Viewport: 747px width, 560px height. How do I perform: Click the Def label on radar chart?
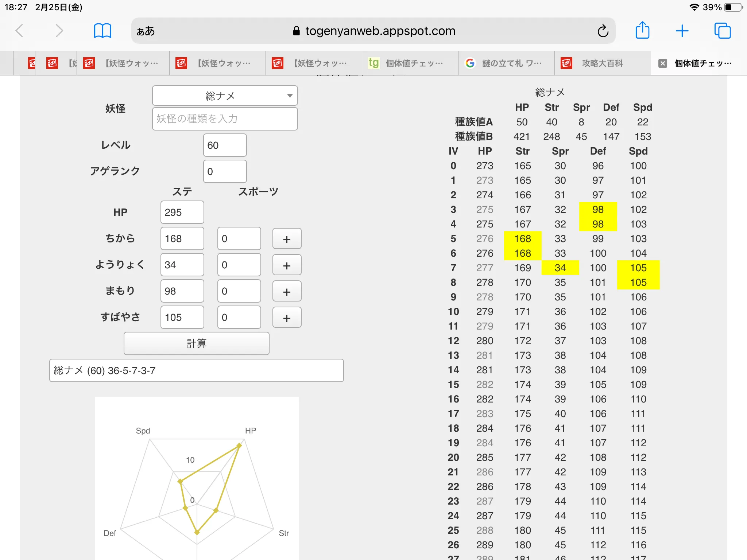click(110, 533)
